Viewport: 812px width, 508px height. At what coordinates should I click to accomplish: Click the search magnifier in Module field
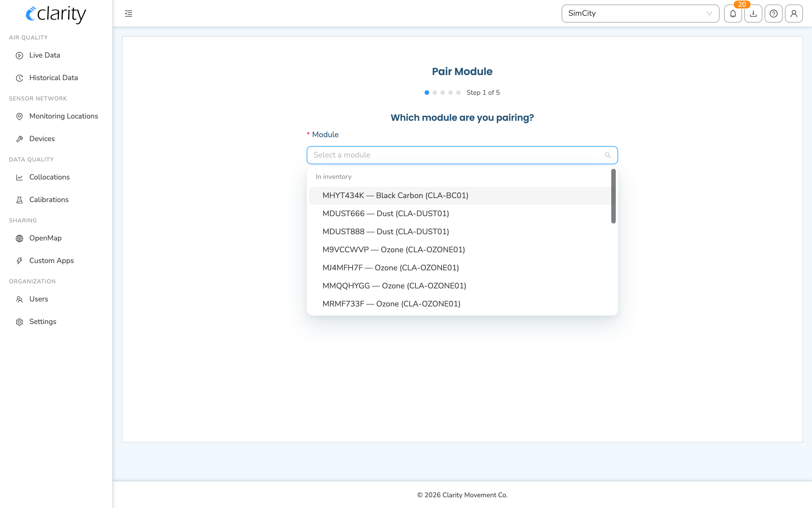pos(608,155)
